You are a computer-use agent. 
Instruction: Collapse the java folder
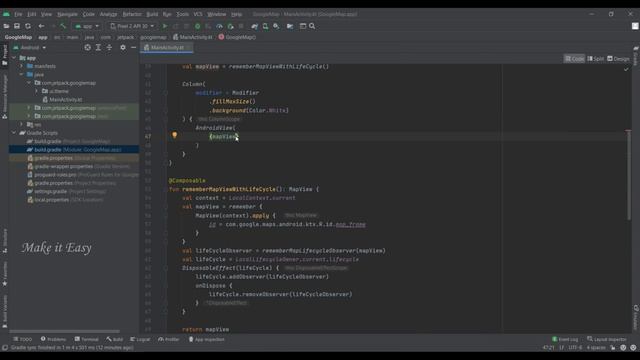tap(22, 75)
